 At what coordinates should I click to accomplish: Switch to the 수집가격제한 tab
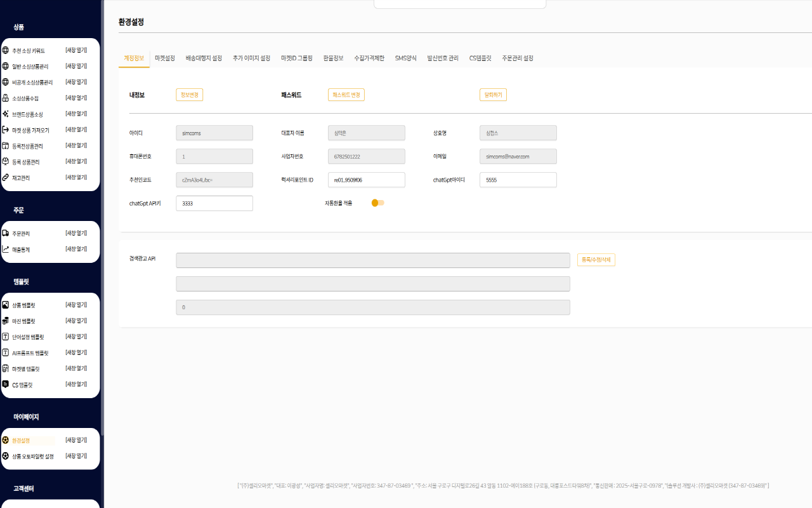click(x=369, y=58)
